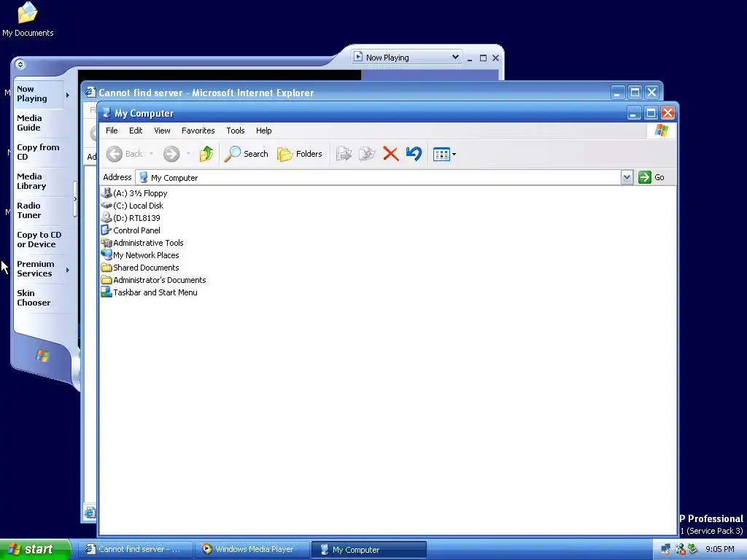
Task: Click the 9:05 PM clock
Action: pos(720,550)
